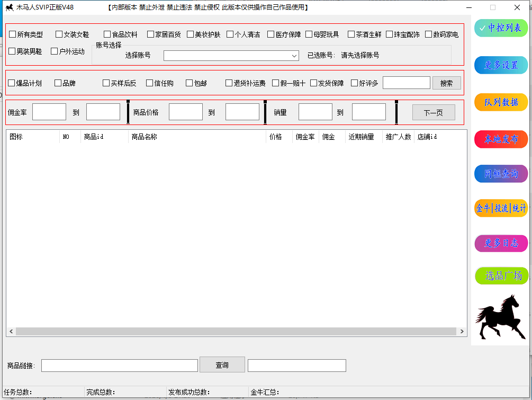532x400 pixels.
Task: Toggle the 户外运动 checkbox
Action: pyautogui.click(x=55, y=51)
